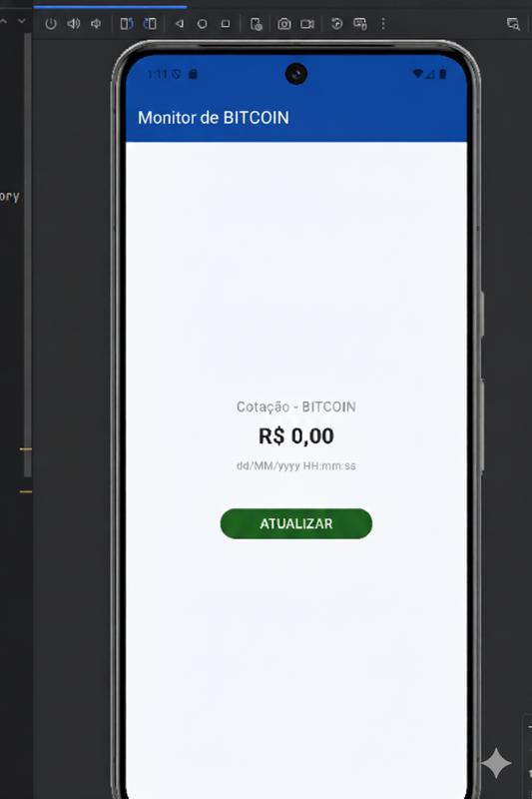Take an emulator screenshot with camera icon
532x799 pixels.
click(x=284, y=24)
